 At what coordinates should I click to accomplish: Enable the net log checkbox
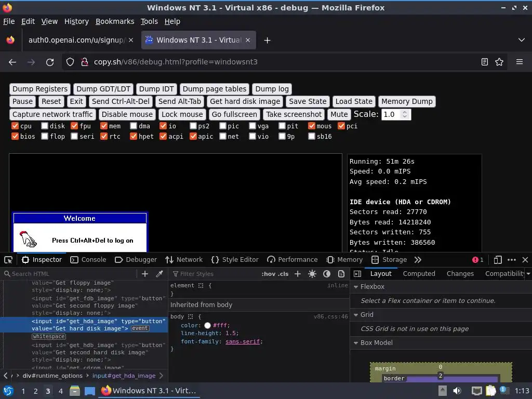(222, 137)
